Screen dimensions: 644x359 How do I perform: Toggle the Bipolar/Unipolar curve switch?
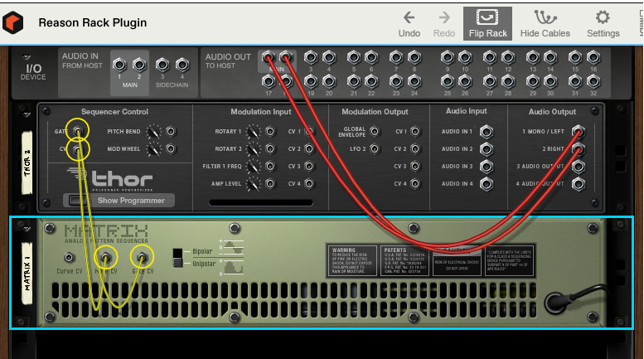178,258
